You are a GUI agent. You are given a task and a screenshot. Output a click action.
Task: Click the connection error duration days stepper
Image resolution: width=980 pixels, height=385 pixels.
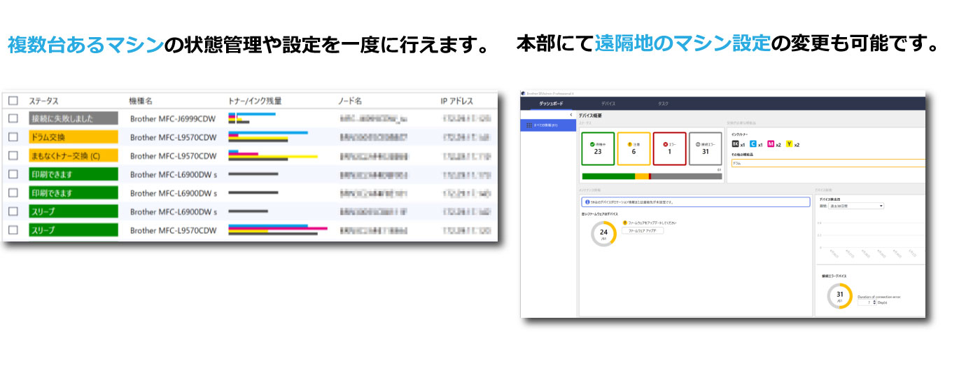click(867, 302)
